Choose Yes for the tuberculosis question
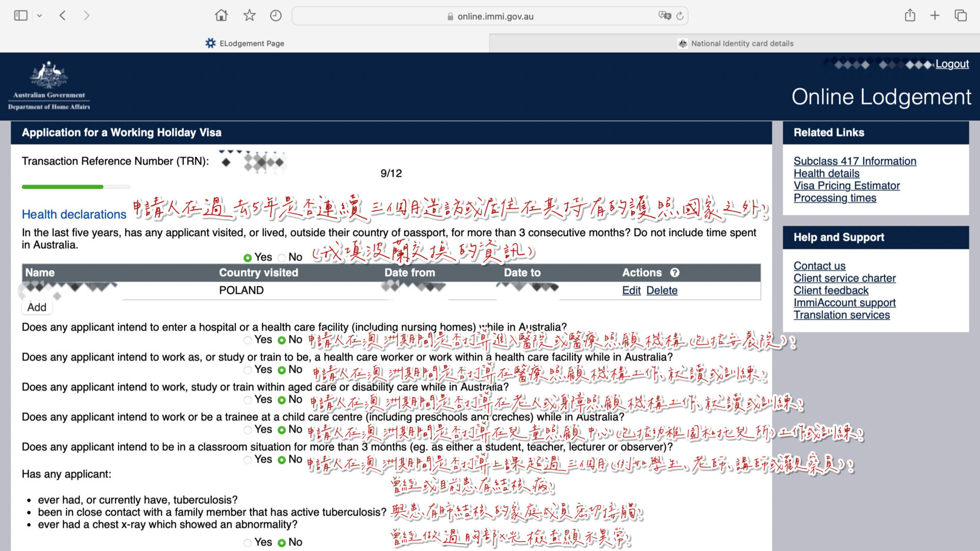This screenshot has width=980, height=551. tap(248, 543)
